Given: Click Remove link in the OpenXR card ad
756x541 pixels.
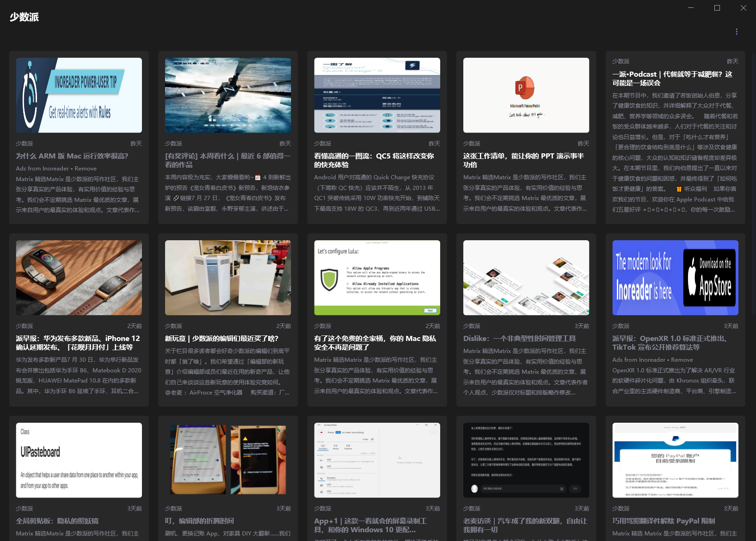Looking at the screenshot, I should coord(682,360).
